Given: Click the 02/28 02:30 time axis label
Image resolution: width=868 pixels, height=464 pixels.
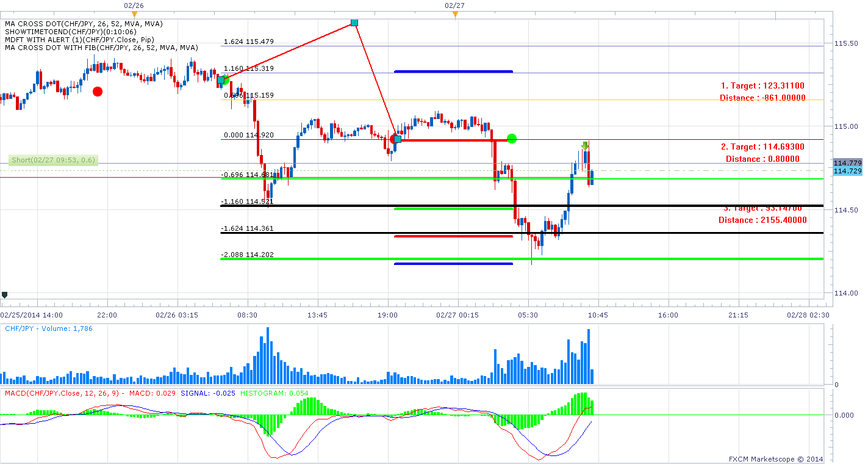Looking at the screenshot, I should 808,315.
